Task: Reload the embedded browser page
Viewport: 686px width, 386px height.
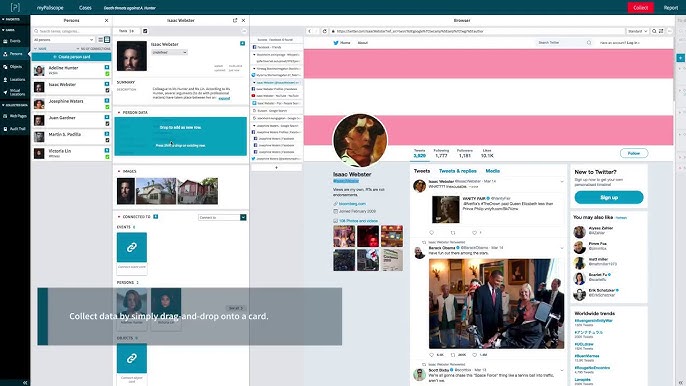Action: [325, 31]
